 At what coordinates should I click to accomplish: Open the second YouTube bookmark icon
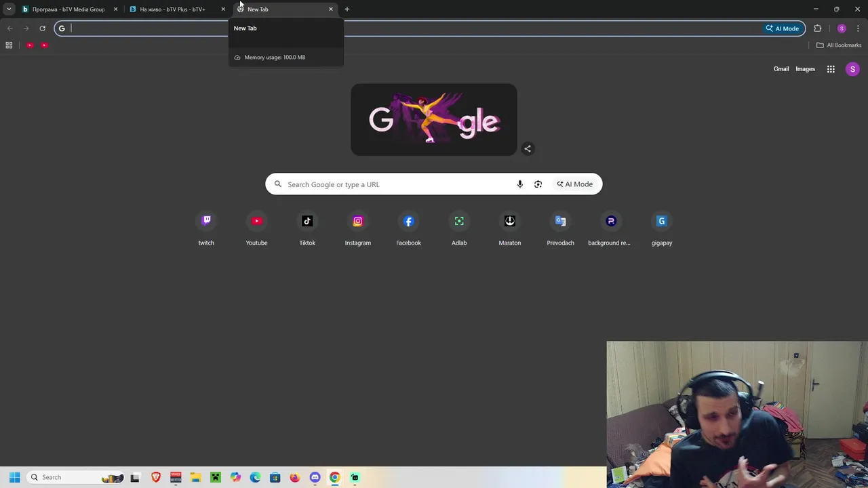coord(44,45)
